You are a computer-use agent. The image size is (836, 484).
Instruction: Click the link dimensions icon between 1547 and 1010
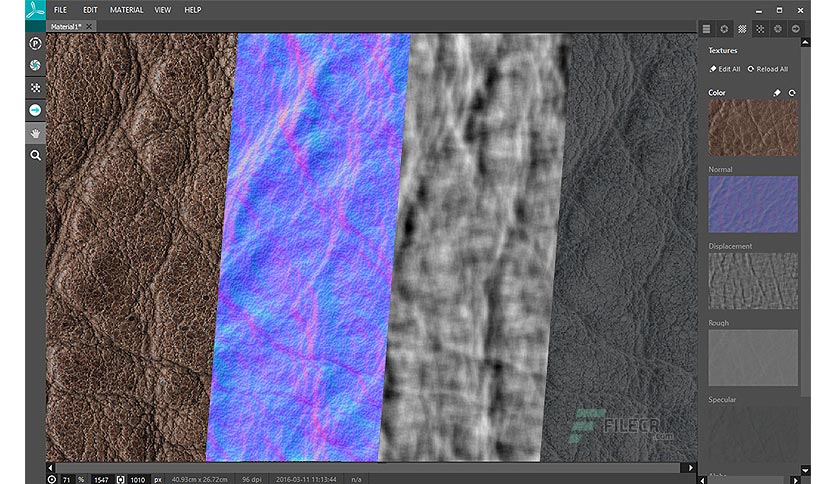click(120, 479)
